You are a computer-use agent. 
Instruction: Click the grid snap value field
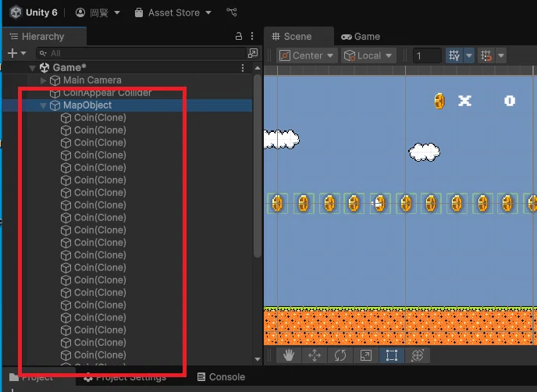click(x=427, y=55)
